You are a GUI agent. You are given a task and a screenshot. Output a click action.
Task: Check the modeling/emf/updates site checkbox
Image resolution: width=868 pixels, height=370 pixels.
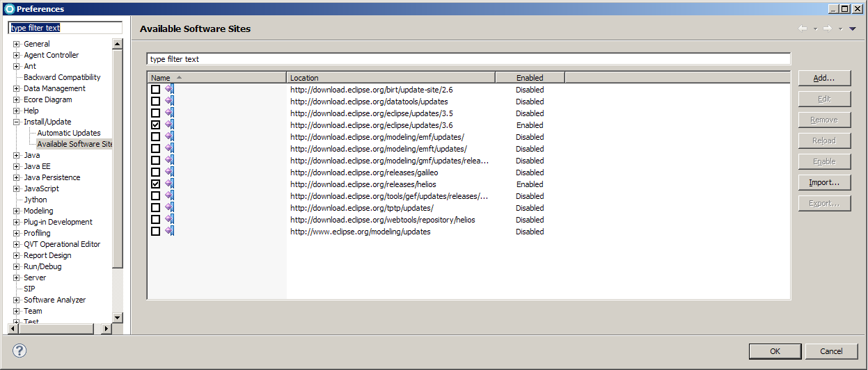point(155,136)
